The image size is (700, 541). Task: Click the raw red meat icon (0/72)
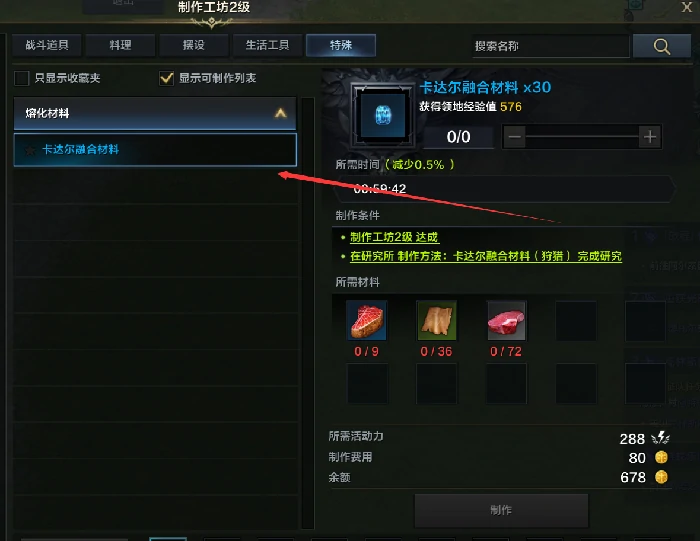[506, 320]
